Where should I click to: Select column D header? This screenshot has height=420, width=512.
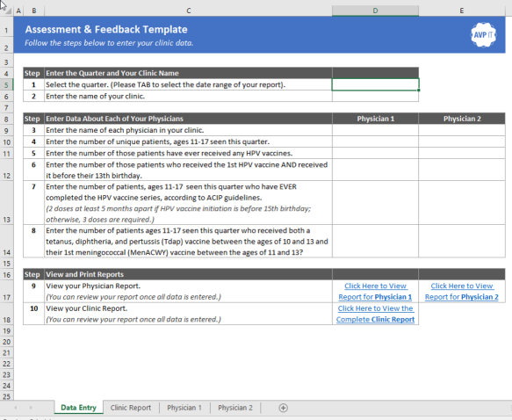(x=375, y=11)
